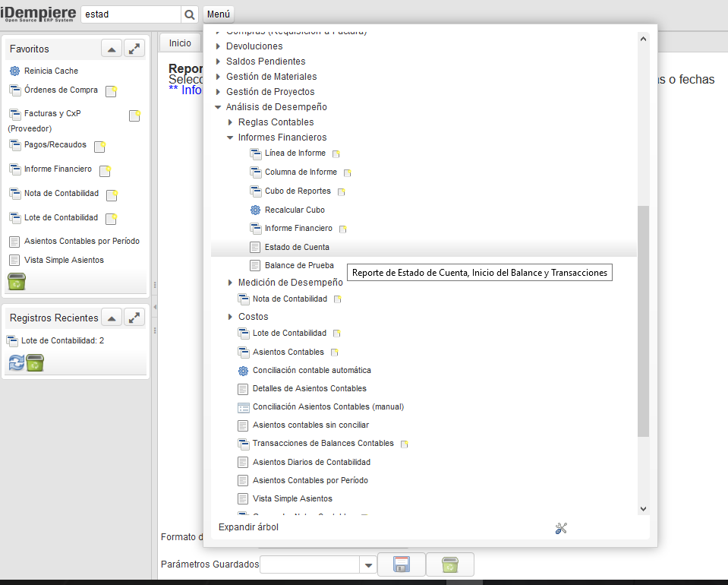
Task: Click the search magnifier icon
Action: tap(190, 14)
